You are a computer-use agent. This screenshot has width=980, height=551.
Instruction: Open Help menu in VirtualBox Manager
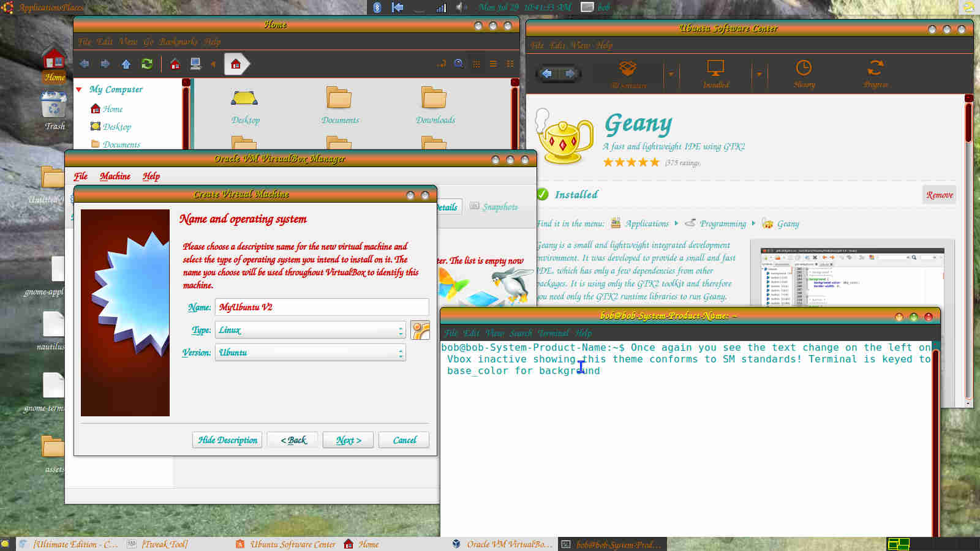pyautogui.click(x=151, y=176)
